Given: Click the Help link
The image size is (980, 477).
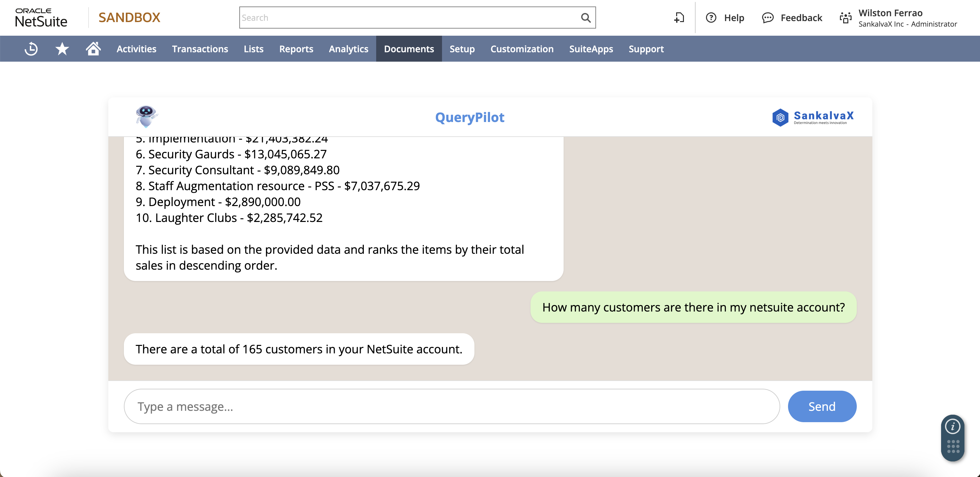Looking at the screenshot, I should (734, 18).
